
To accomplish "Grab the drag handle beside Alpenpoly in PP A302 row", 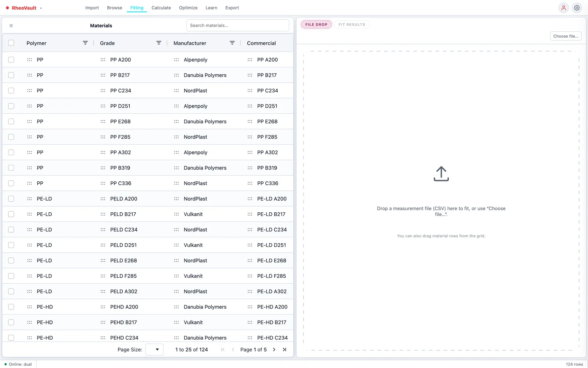I will (x=176, y=152).
